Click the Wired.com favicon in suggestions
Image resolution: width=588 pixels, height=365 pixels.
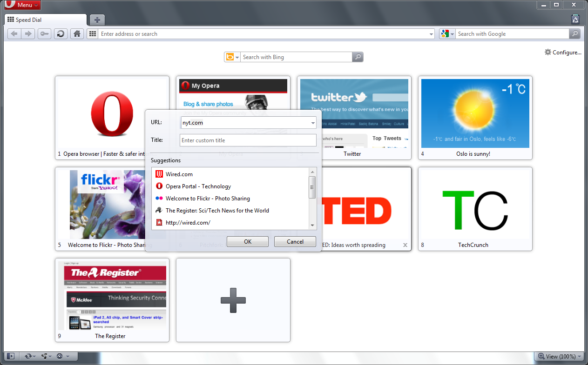159,174
